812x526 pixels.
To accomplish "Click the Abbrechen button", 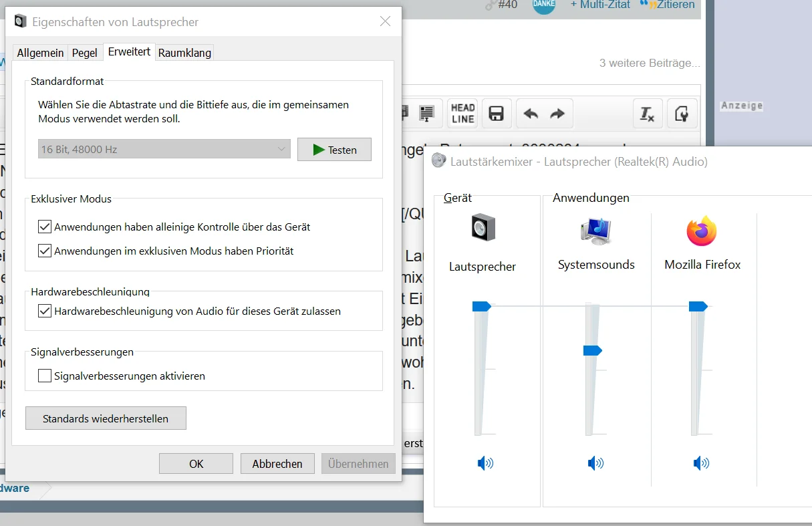I will click(x=277, y=463).
